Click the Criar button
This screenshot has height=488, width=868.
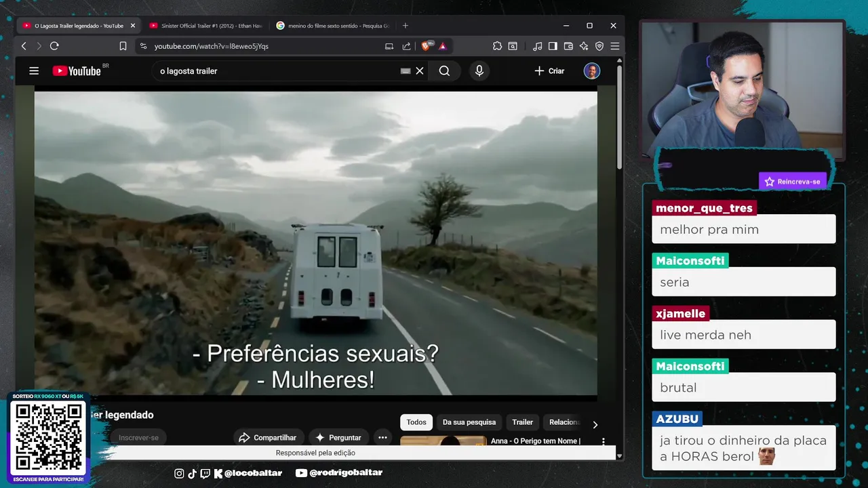pos(549,70)
